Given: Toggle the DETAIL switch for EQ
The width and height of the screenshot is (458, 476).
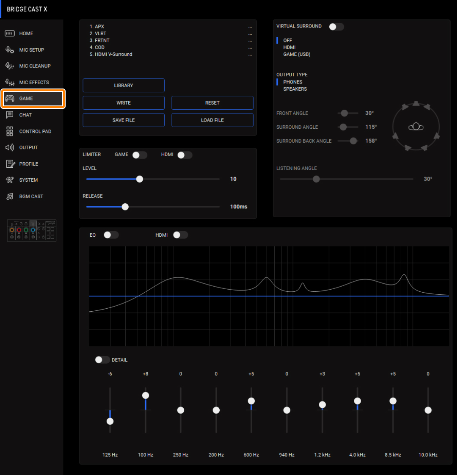Looking at the screenshot, I should point(102,360).
